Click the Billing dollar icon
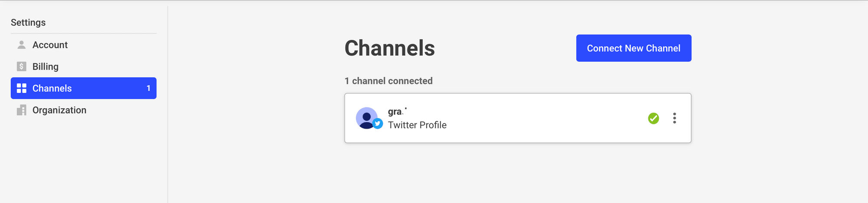 pos(21,67)
